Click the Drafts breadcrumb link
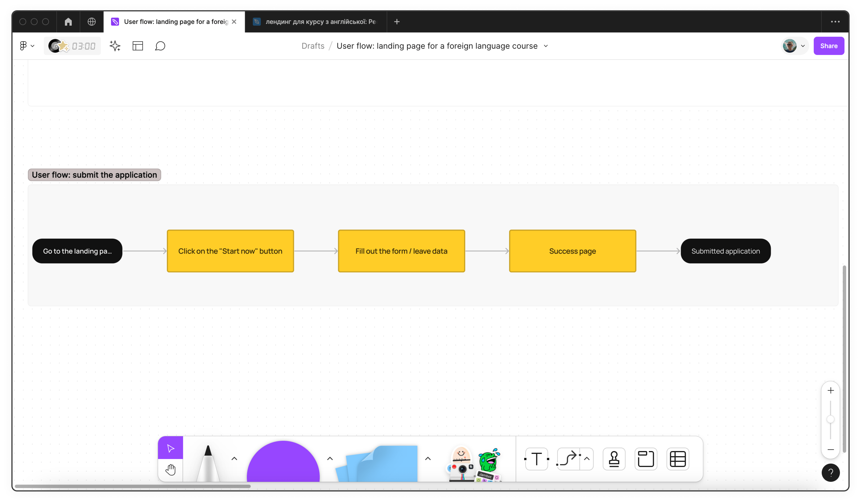861x504 pixels. (x=313, y=46)
